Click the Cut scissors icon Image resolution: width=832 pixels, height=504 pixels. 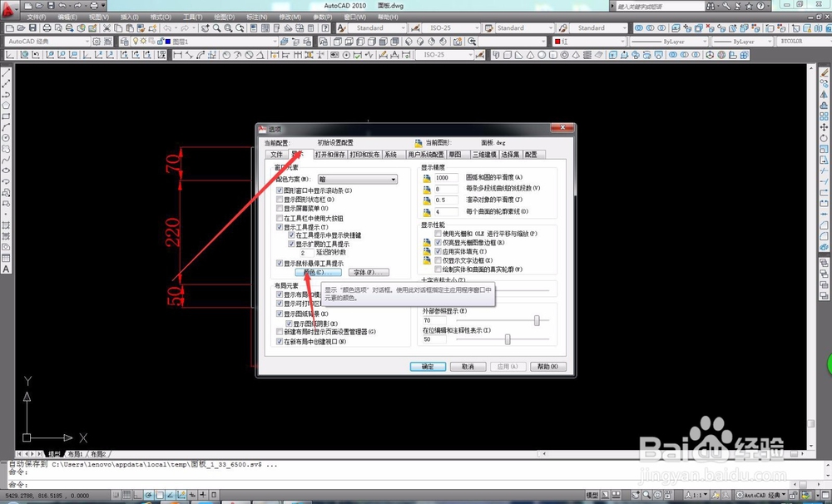pos(106,27)
